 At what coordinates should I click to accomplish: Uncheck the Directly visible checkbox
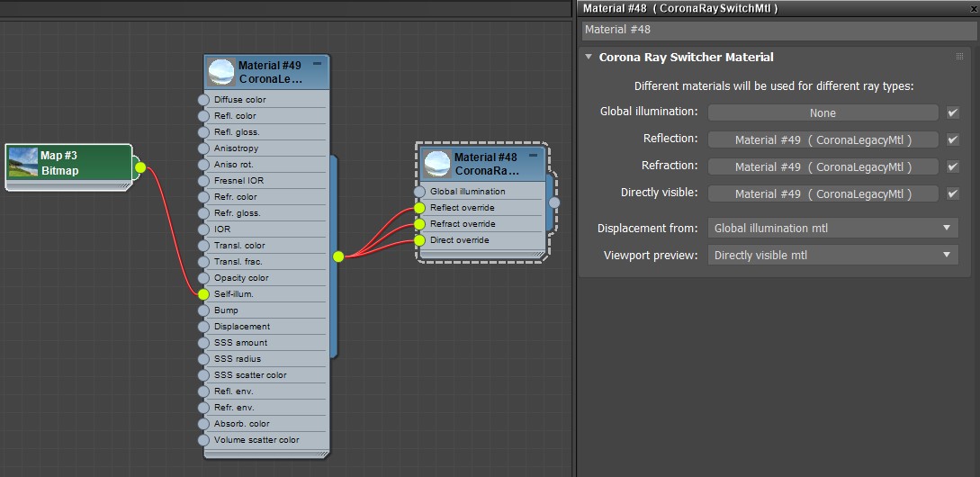(x=953, y=193)
